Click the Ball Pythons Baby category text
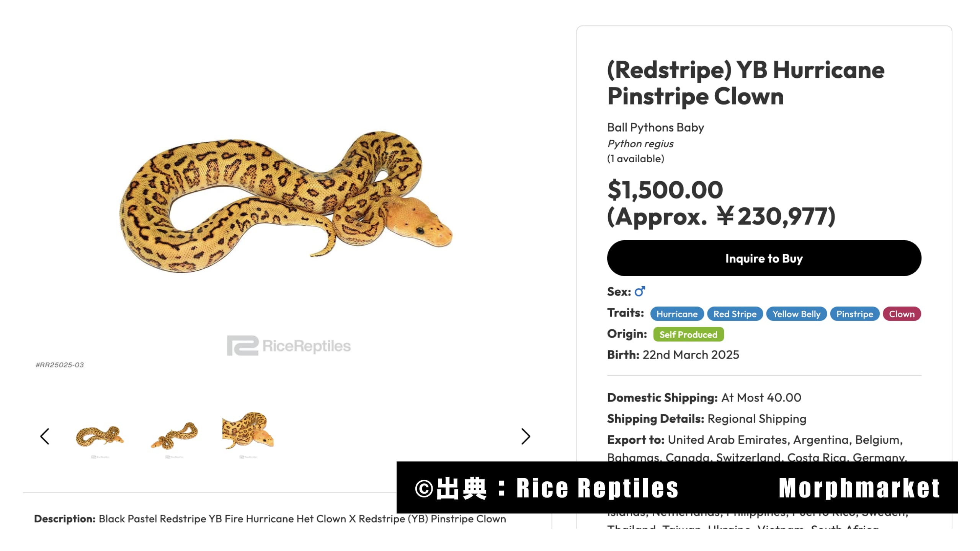The height and width of the screenshot is (551, 980). click(655, 127)
